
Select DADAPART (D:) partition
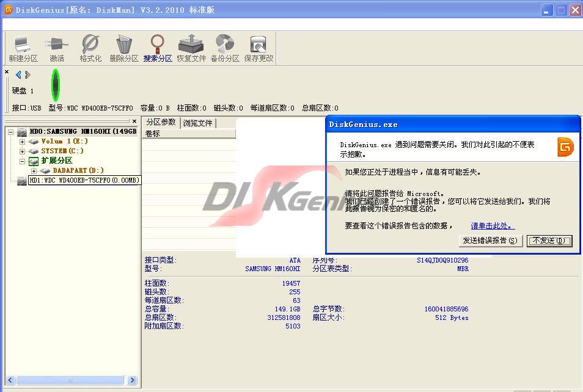point(78,170)
